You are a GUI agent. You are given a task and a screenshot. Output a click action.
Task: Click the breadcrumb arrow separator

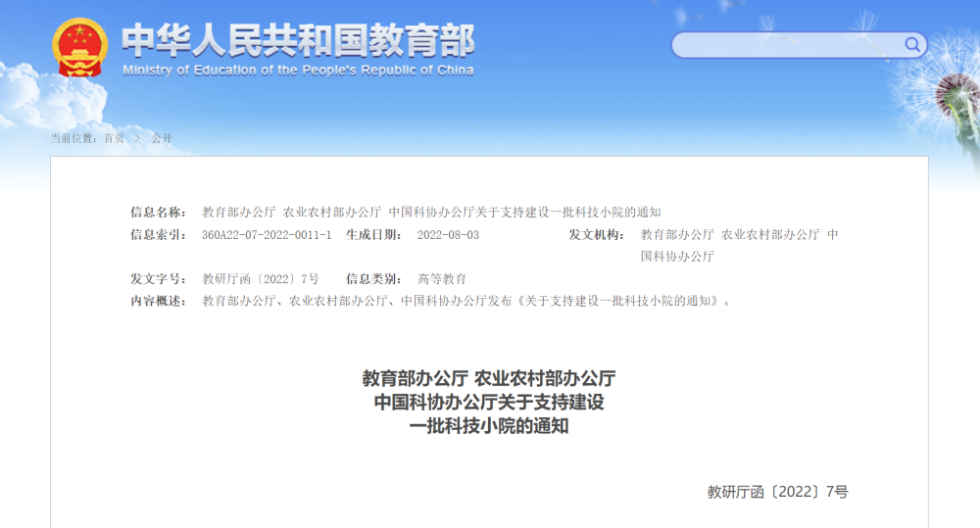[x=138, y=138]
